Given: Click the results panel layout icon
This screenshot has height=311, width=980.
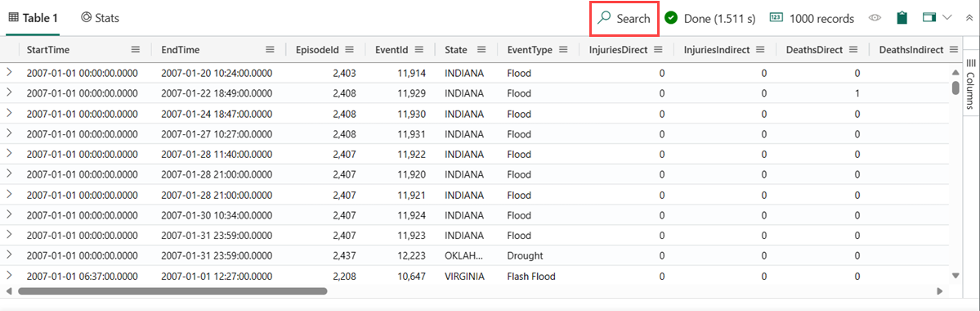Looking at the screenshot, I should tap(929, 17).
